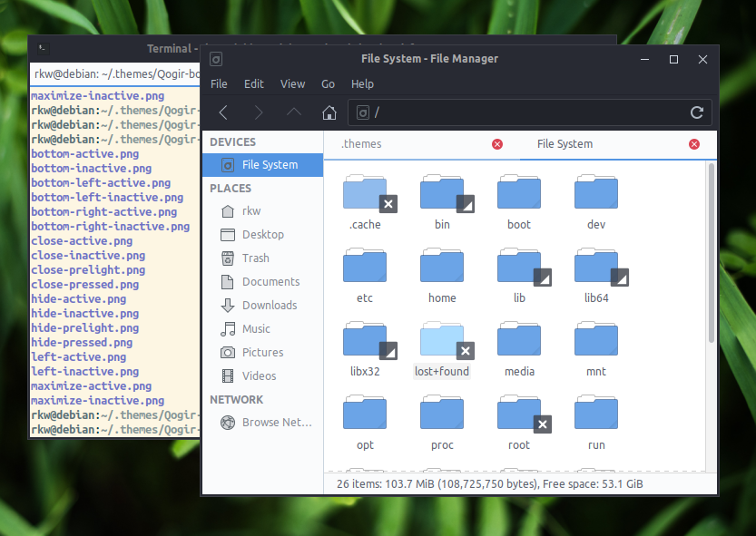Open Music in the sidebar
This screenshot has height=536, width=756.
click(263, 328)
